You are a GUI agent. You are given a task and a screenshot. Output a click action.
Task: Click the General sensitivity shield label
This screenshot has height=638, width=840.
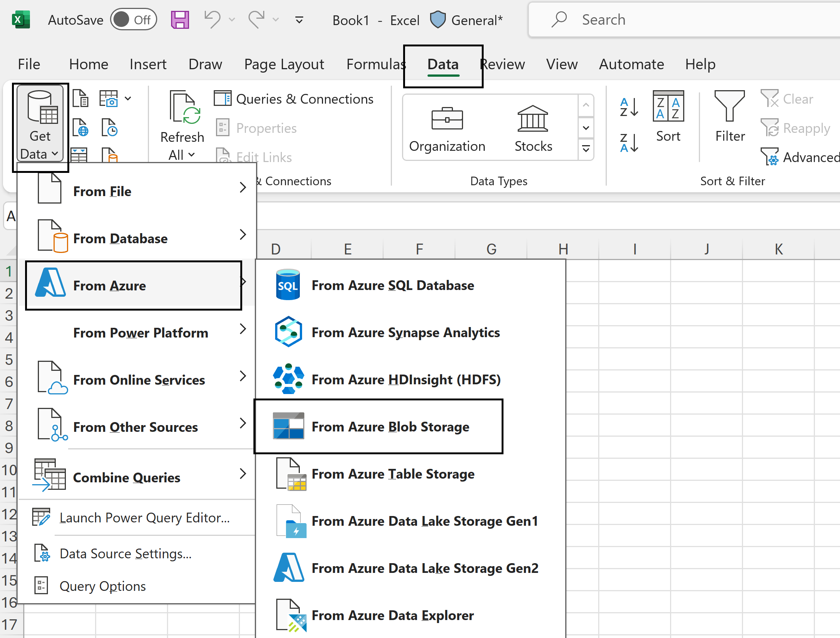(466, 20)
